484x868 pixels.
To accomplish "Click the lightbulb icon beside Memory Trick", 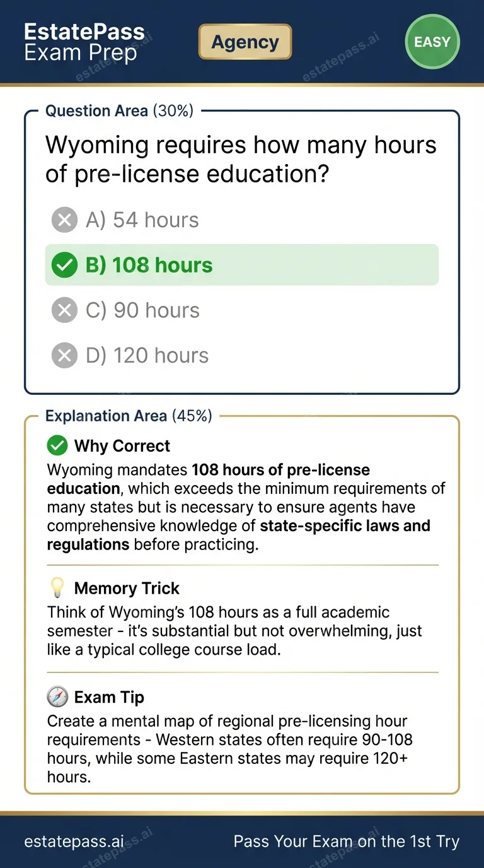I will (57, 587).
